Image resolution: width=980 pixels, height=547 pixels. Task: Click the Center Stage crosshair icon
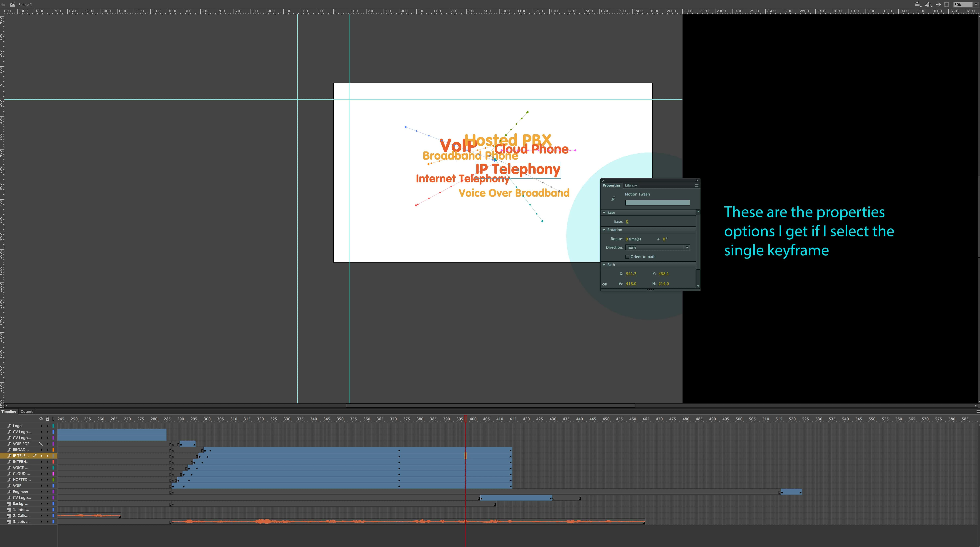938,4
